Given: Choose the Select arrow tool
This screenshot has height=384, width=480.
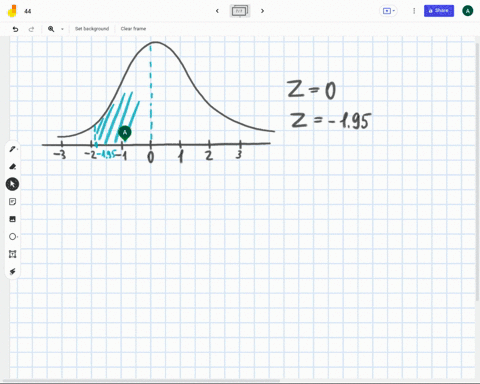Looking at the screenshot, I should pos(12,184).
